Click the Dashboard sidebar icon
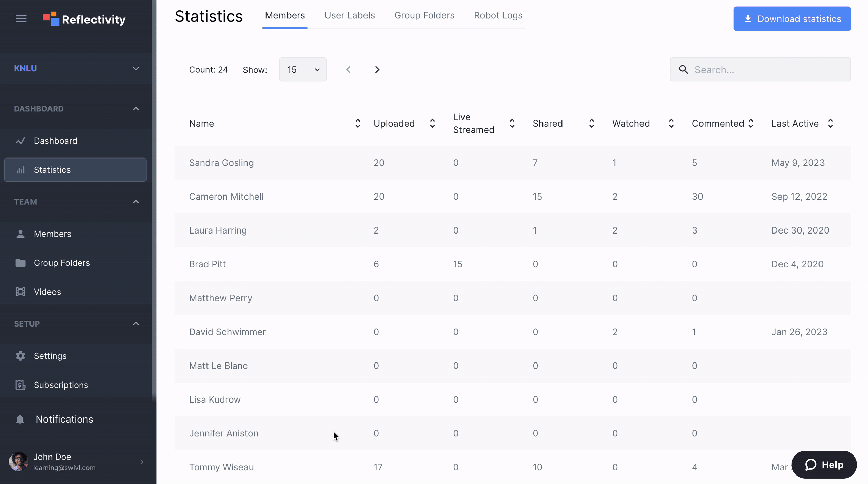The width and height of the screenshot is (868, 484). point(20,141)
